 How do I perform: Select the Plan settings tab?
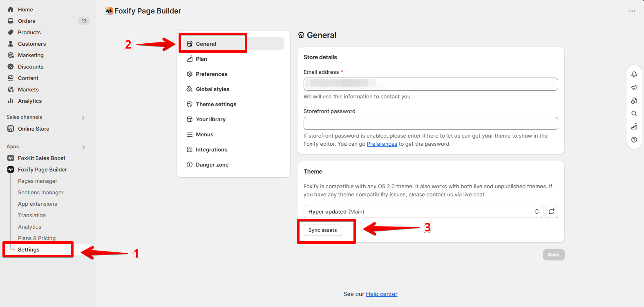[233, 59]
